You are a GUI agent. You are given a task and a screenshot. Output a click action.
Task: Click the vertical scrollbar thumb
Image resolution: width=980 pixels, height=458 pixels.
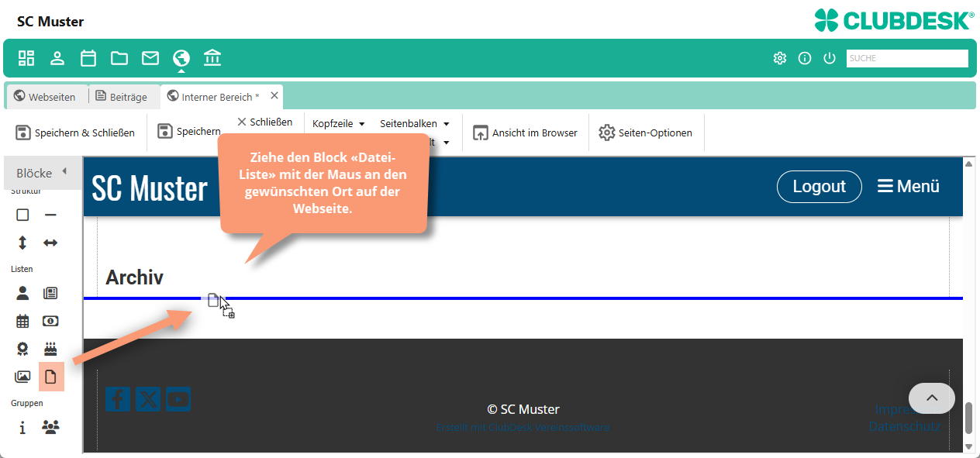coord(968,418)
